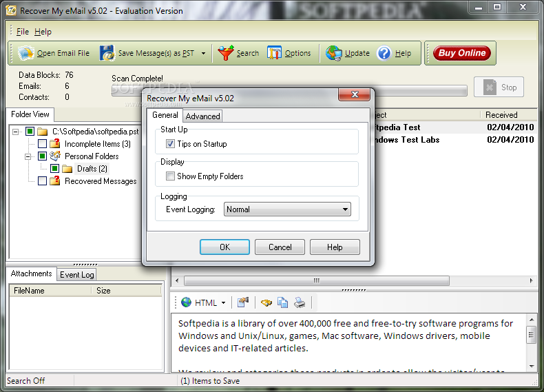The width and height of the screenshot is (544, 392).
Task: Tick the Incomplete Items (3) checkbox
Action: [x=42, y=144]
